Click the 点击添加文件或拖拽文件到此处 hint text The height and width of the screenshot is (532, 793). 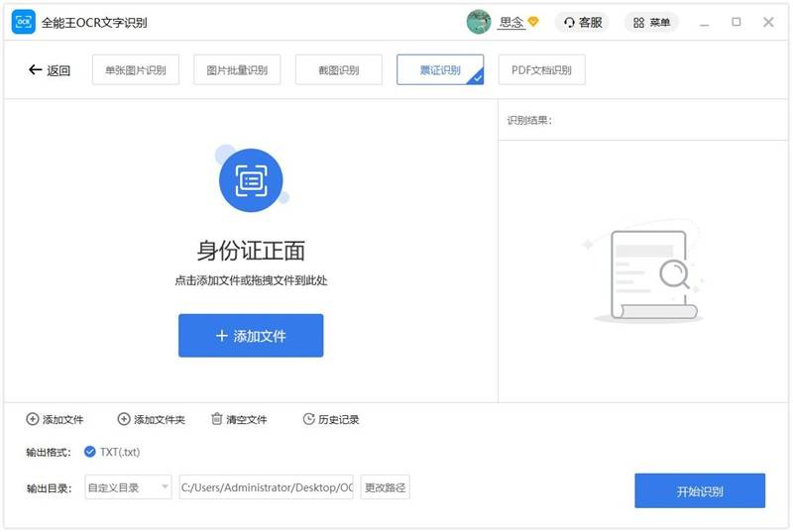(251, 280)
